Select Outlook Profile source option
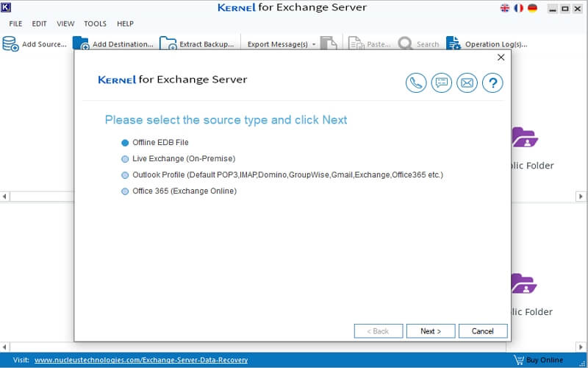This screenshot has width=588, height=368. pyautogui.click(x=282, y=175)
